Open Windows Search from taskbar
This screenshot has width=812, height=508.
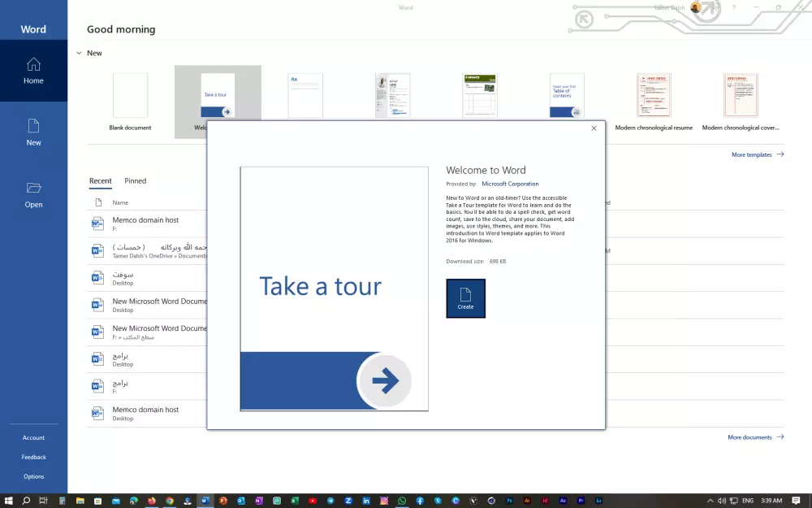(x=26, y=501)
